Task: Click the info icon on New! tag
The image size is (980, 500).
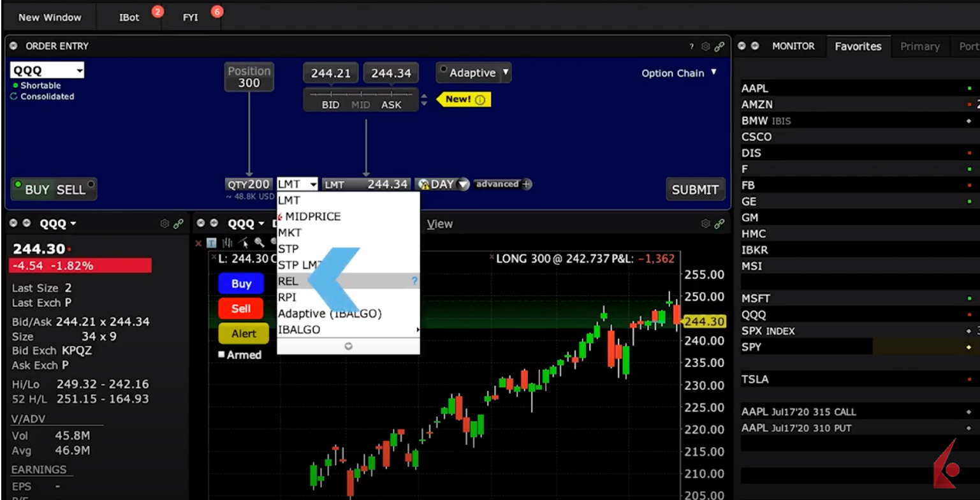Action: pyautogui.click(x=480, y=99)
